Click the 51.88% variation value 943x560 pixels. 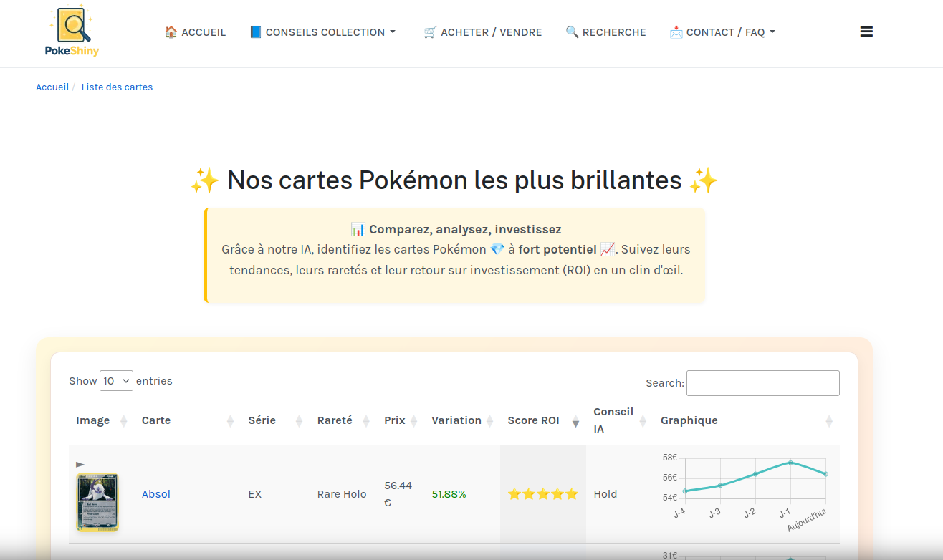[x=449, y=494]
